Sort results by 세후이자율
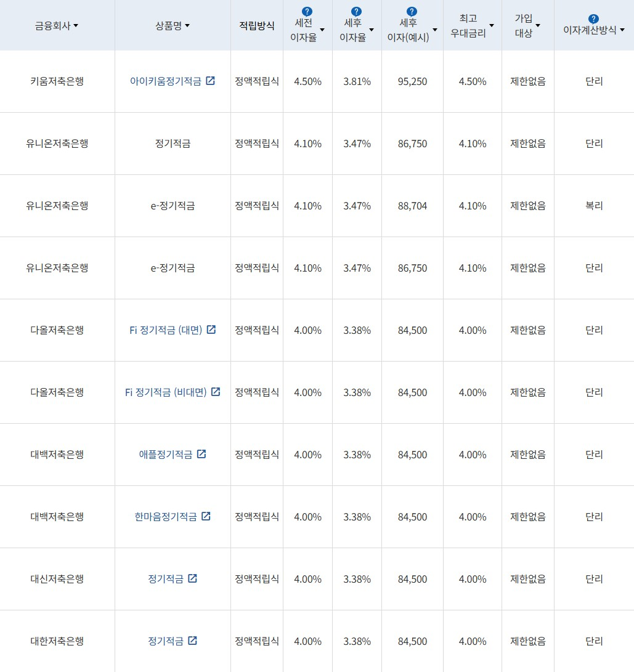The width and height of the screenshot is (634, 672). [372, 30]
